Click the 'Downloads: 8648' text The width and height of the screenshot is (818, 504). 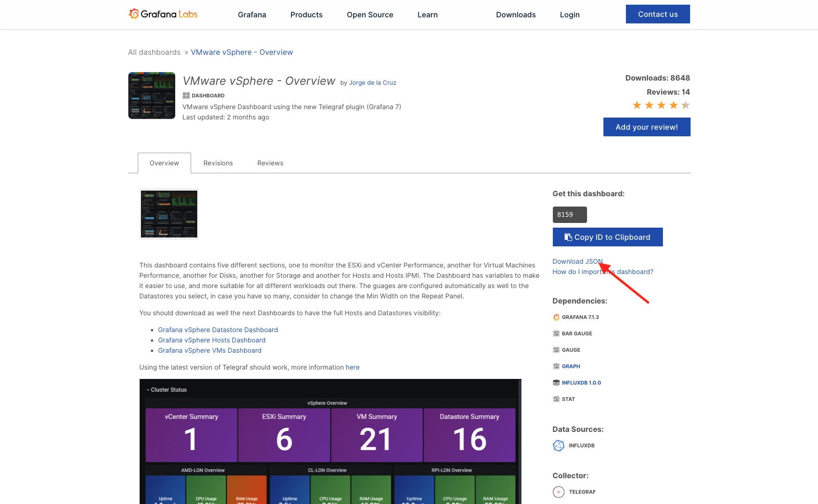click(658, 78)
